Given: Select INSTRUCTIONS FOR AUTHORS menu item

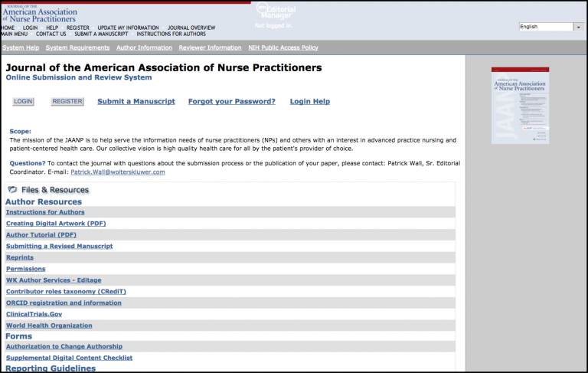Looking at the screenshot, I should (171, 34).
